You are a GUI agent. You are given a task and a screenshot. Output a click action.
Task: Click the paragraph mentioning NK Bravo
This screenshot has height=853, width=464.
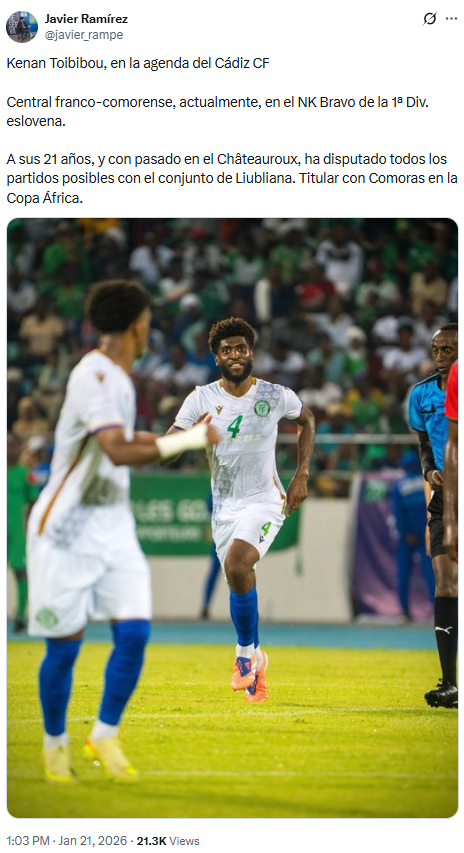pyautogui.click(x=218, y=111)
